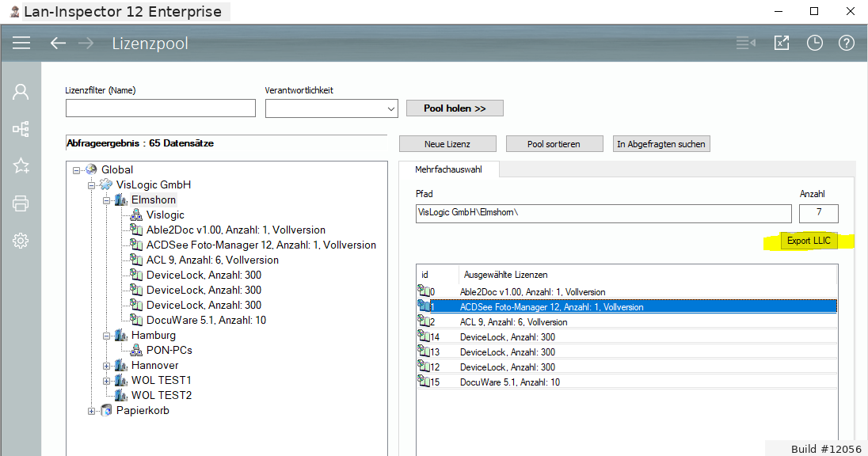Focus the Lizenzfilter (Name) input field
Screen dimensions: 868x456
(161, 108)
